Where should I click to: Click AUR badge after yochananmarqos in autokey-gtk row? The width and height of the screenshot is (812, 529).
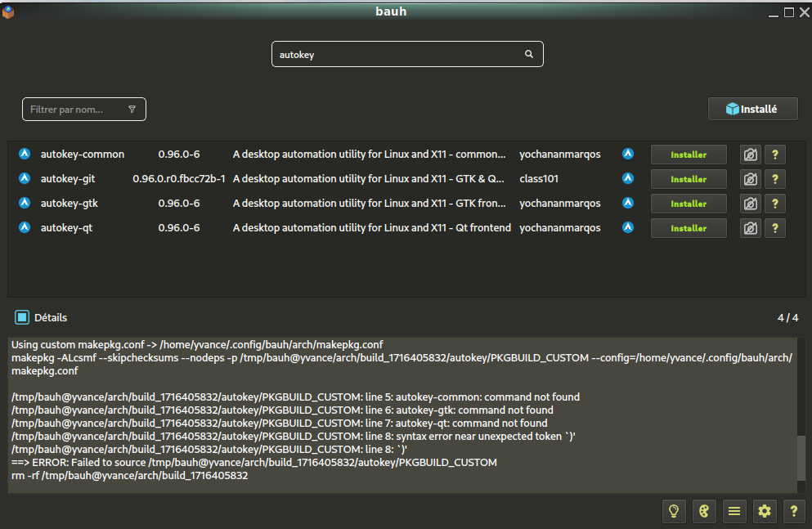coord(628,203)
